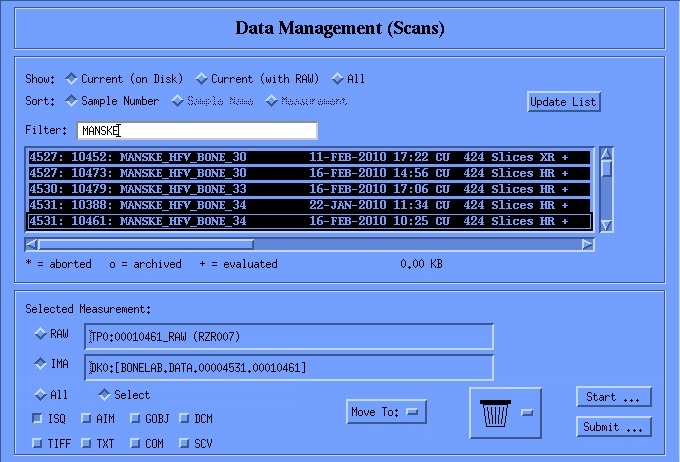Enable the DCM checkbox
680x462 pixels.
[184, 418]
